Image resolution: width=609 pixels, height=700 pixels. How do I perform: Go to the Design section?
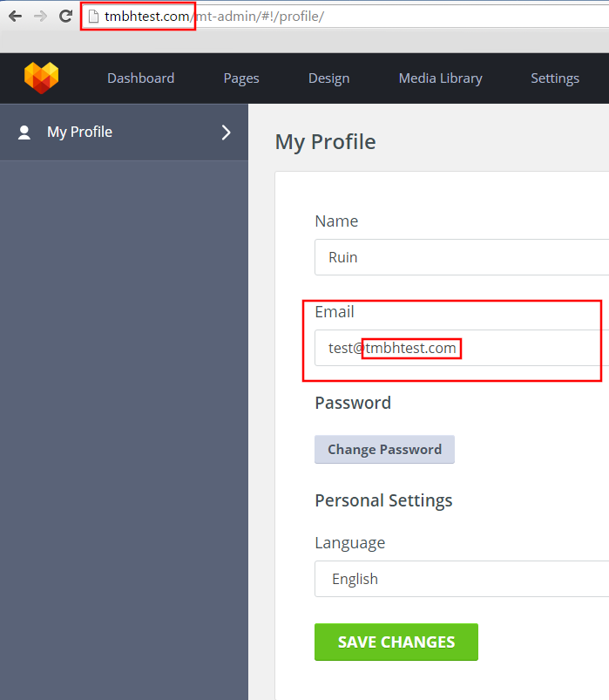coord(328,78)
